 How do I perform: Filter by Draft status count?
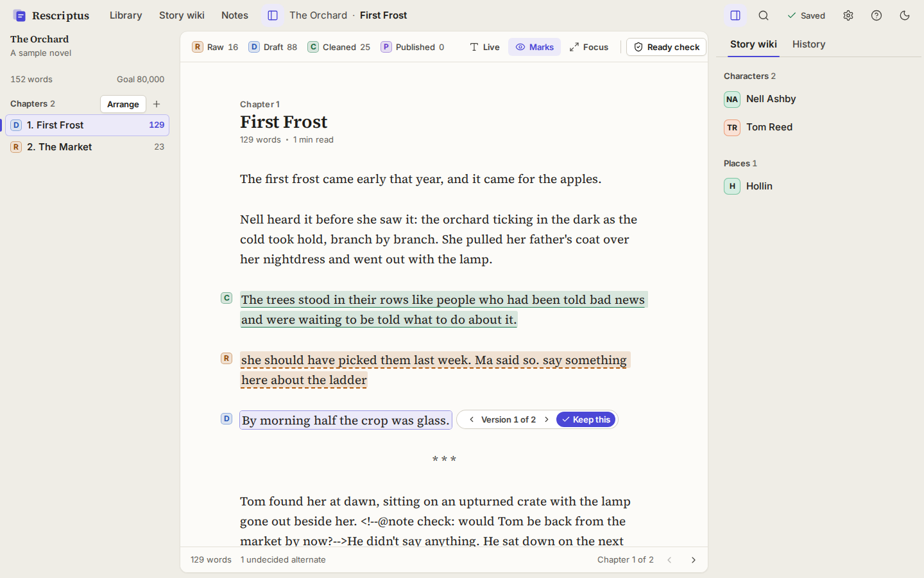[x=273, y=47]
